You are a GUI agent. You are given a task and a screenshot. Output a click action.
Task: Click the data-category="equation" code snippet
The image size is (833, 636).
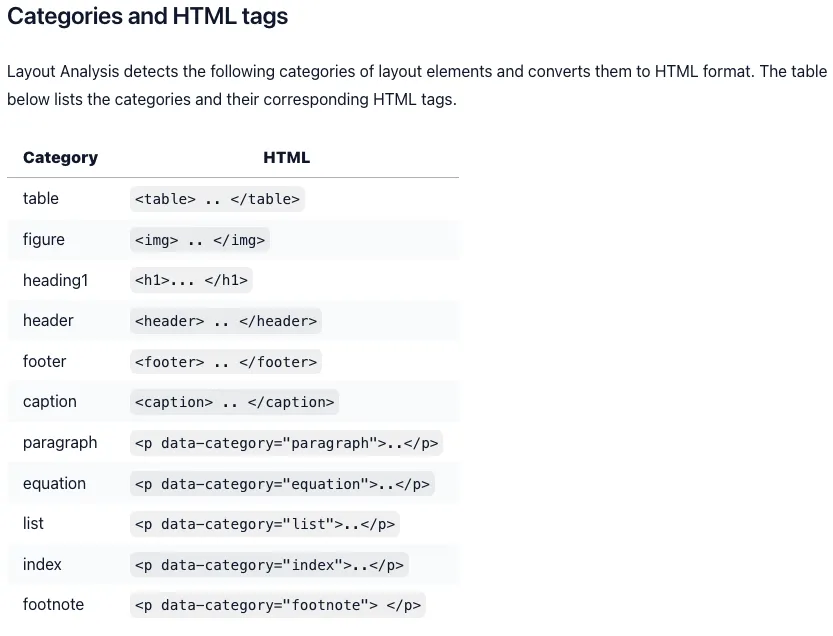point(282,484)
